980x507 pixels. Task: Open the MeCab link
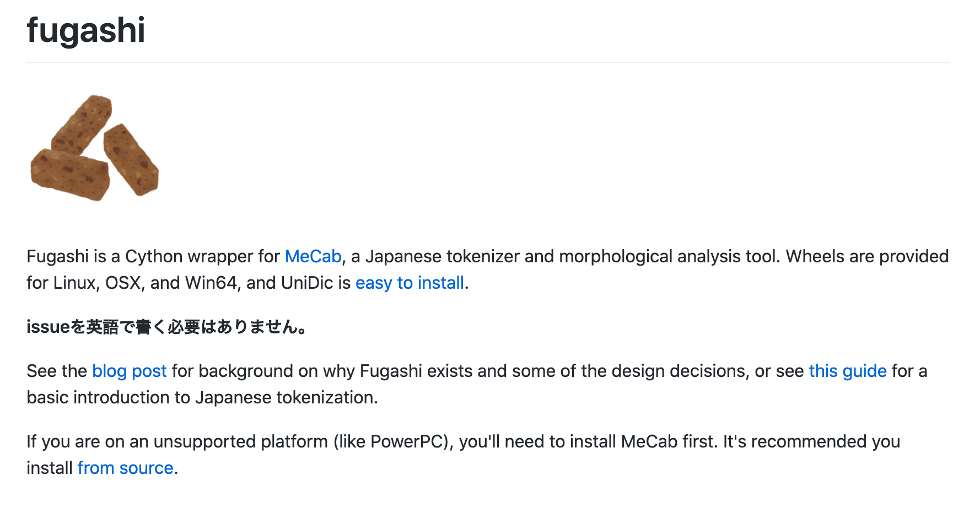(x=313, y=256)
